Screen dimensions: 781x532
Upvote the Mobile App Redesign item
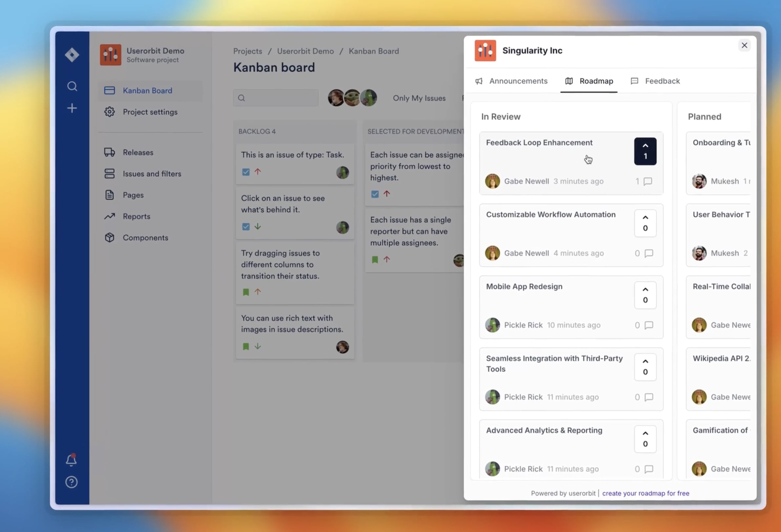tap(645, 295)
